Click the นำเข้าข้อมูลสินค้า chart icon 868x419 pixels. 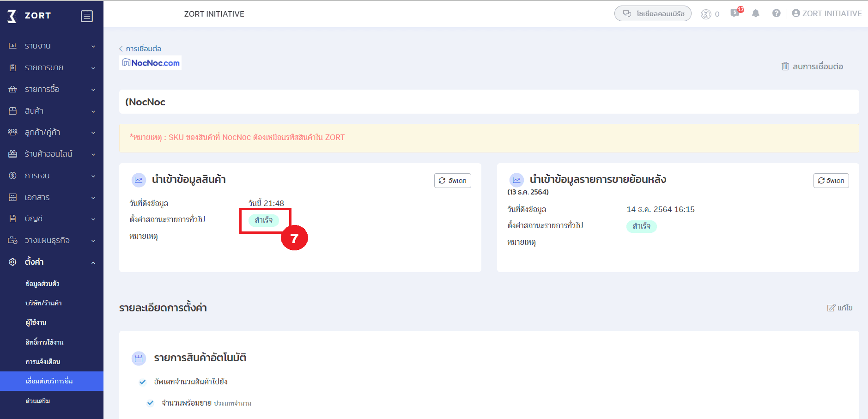[x=139, y=180]
